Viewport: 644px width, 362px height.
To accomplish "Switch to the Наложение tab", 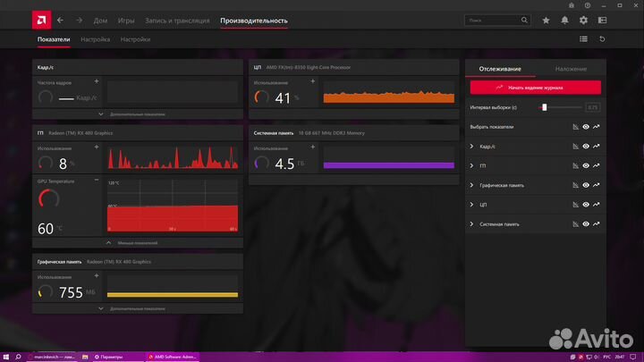I will coord(571,69).
